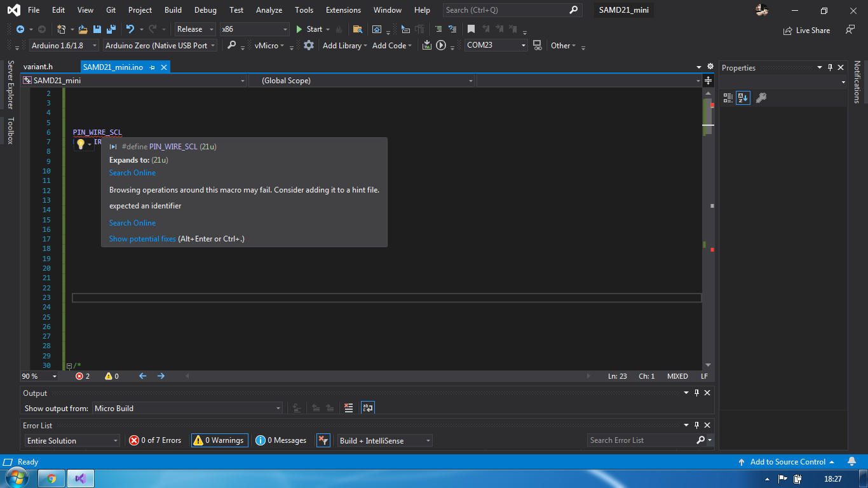Click the Save All icon

point(111,29)
